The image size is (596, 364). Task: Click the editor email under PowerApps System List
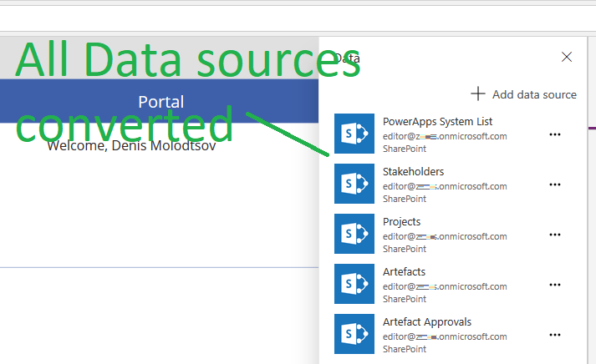pyautogui.click(x=445, y=136)
